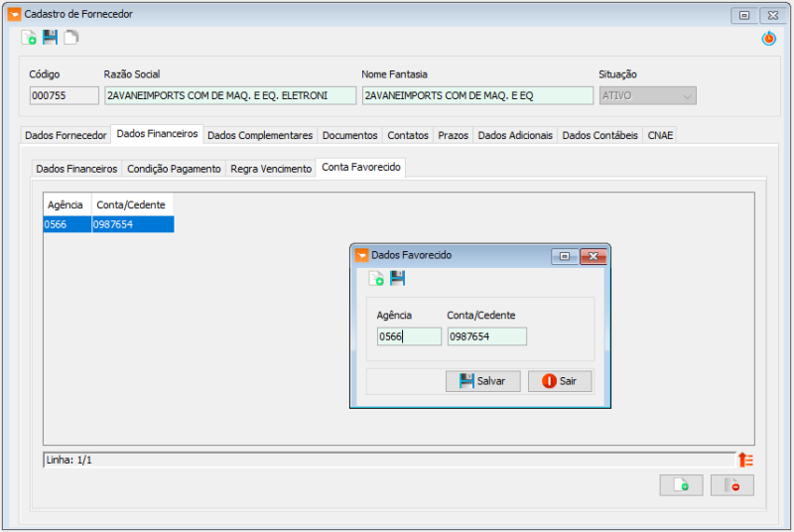Image resolution: width=794 pixels, height=532 pixels.
Task: Click save disk icon in Dados Favorecido toolbar
Action: tap(398, 278)
